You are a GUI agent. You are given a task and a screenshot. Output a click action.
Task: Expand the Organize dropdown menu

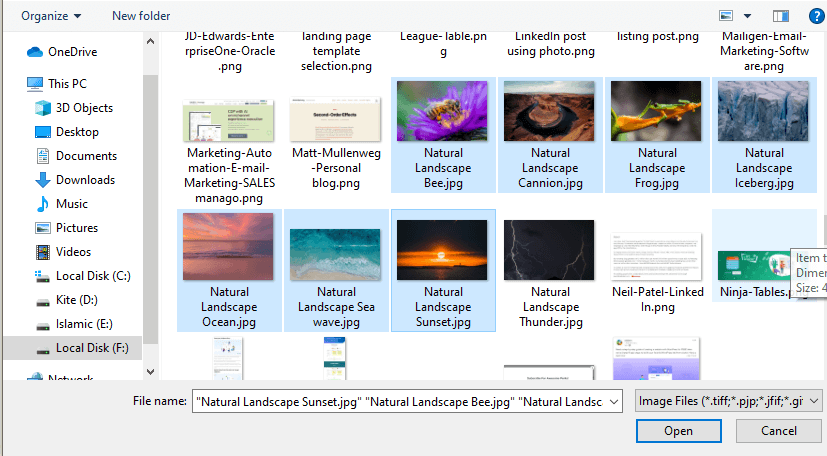[x=51, y=16]
